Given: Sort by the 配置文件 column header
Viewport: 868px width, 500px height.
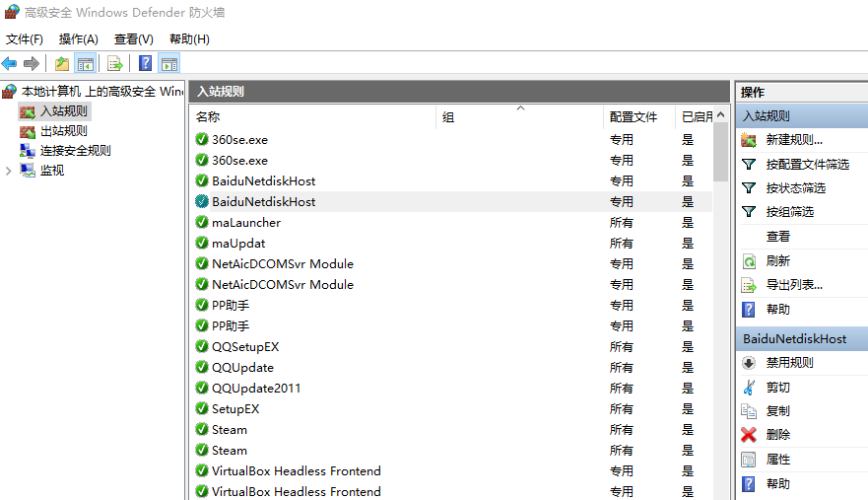Looking at the screenshot, I should (638, 117).
